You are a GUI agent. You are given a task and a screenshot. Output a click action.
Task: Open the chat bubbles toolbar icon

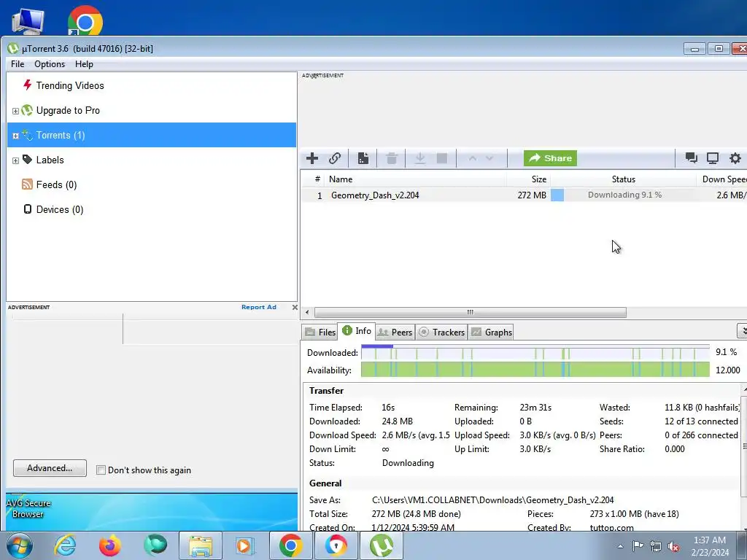coord(692,158)
